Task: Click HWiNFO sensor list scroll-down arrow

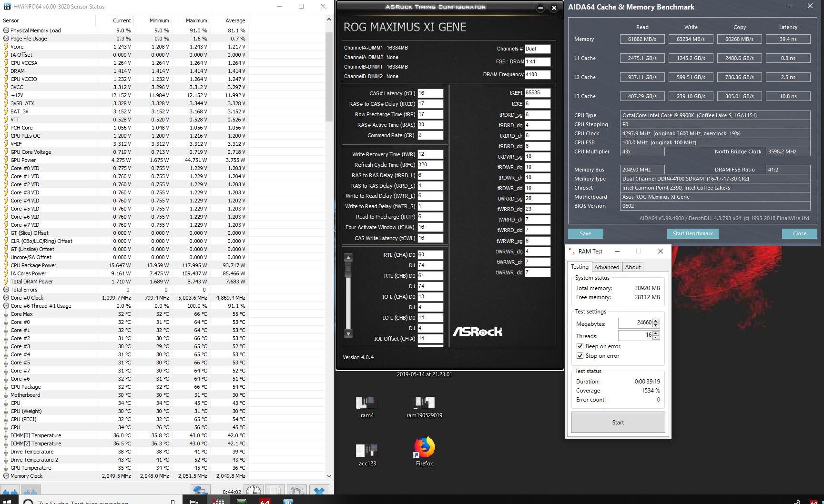Action: [x=329, y=476]
